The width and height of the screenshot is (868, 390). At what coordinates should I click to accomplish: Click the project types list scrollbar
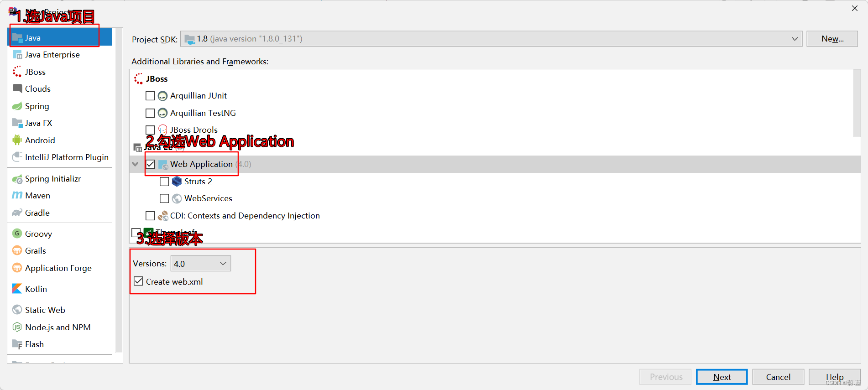(119, 190)
